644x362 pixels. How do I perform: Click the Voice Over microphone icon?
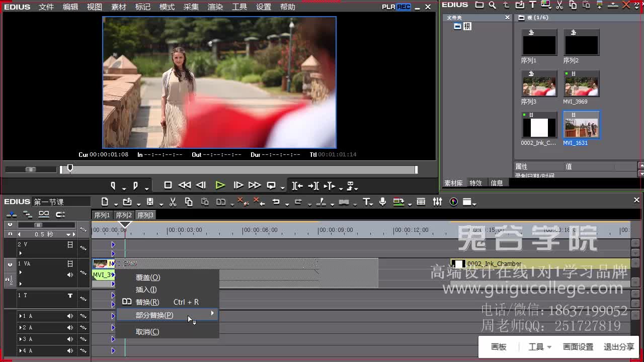[382, 202]
